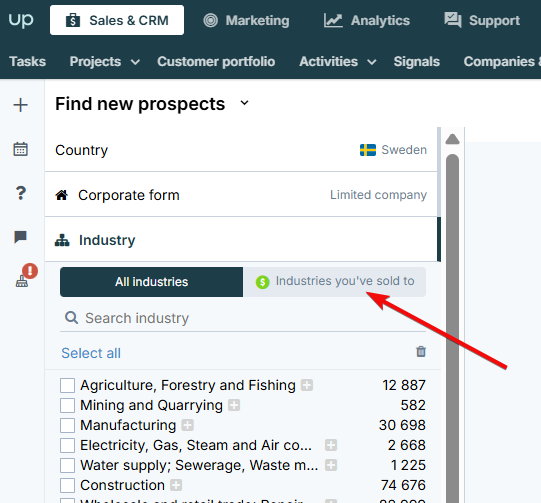Click the Sweden flag icon
541x503 pixels.
[x=368, y=150]
